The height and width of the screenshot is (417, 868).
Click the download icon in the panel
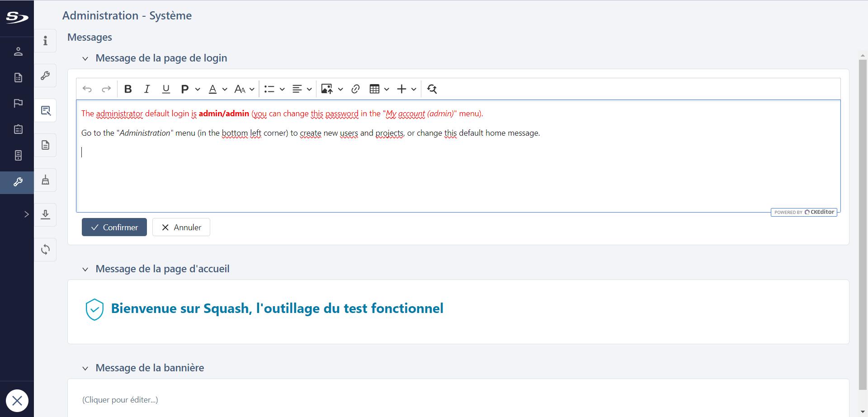click(x=45, y=214)
